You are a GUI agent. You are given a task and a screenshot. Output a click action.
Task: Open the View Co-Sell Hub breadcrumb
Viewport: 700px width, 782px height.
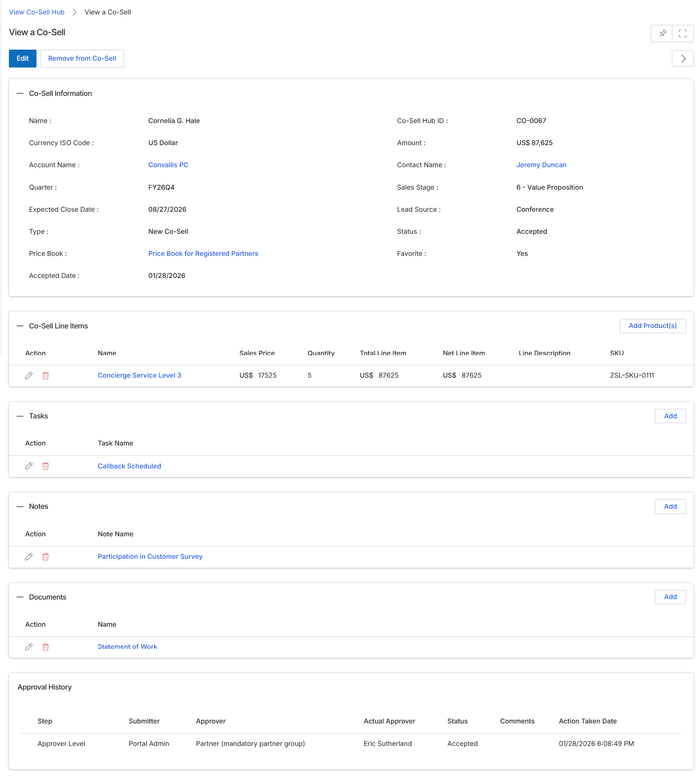coord(37,12)
